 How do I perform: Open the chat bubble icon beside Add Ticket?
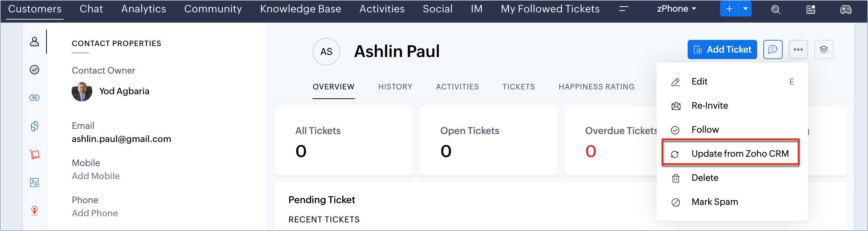click(773, 49)
